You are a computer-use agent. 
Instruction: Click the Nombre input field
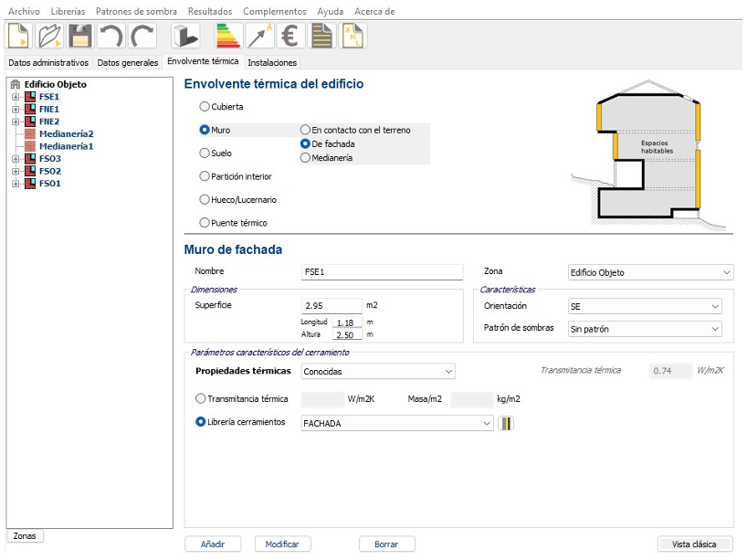[x=382, y=272]
